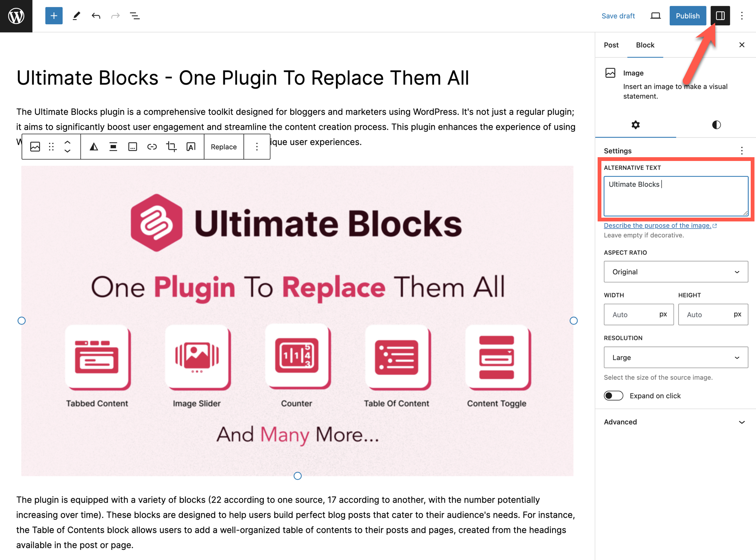Open the document overview panel
The image size is (756, 560).
click(135, 15)
